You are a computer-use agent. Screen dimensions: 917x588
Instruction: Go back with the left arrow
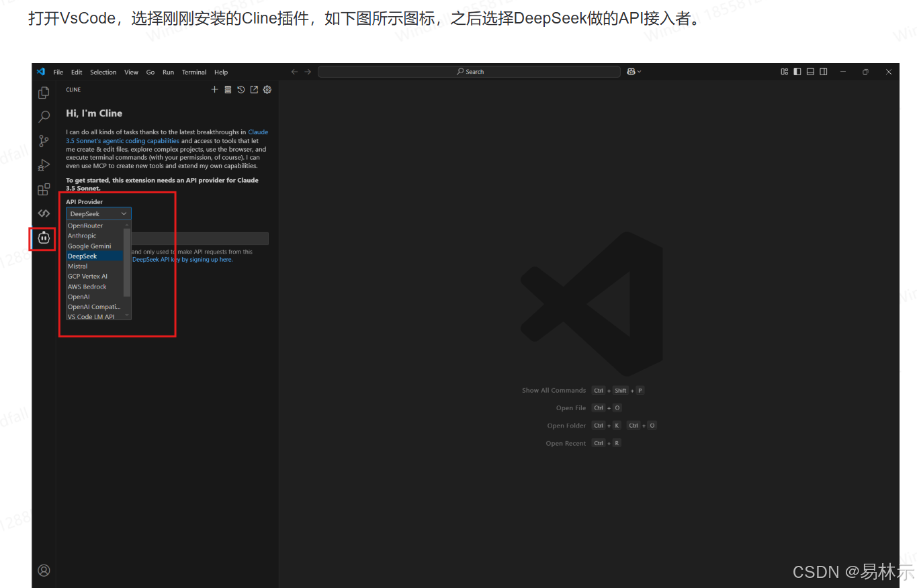click(294, 72)
